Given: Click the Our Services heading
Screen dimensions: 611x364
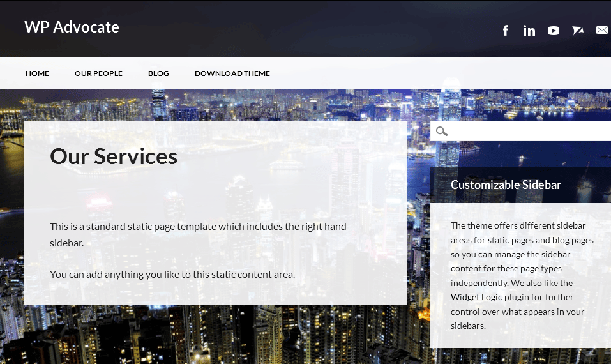Looking at the screenshot, I should tap(114, 156).
